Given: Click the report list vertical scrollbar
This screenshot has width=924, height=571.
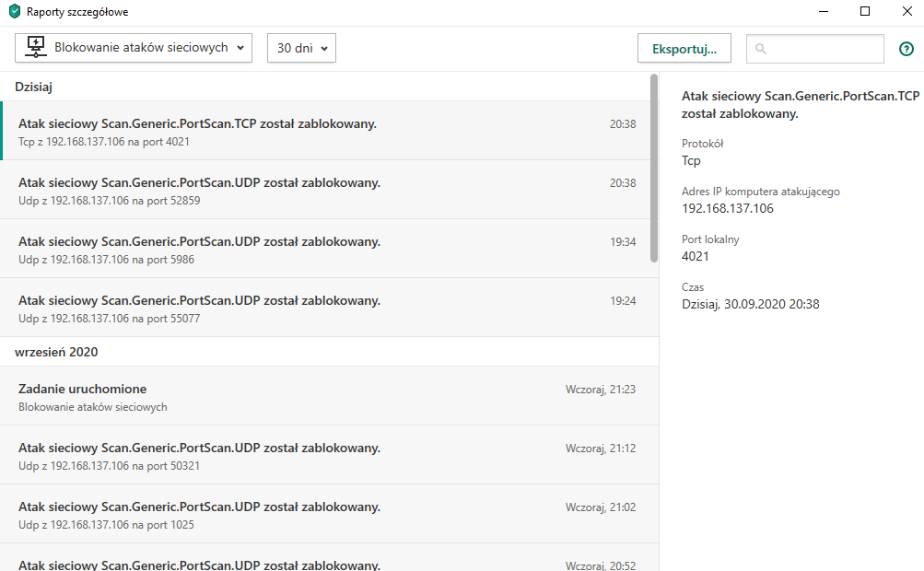Looking at the screenshot, I should point(654,166).
